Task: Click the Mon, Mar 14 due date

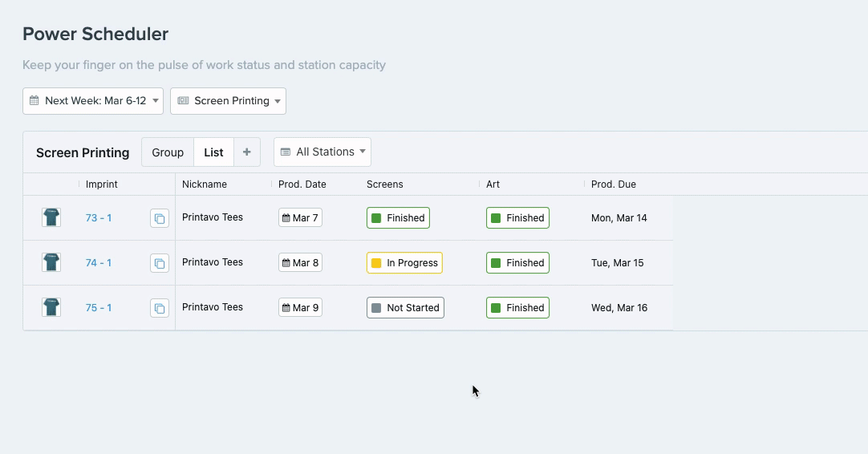Action: tap(619, 218)
